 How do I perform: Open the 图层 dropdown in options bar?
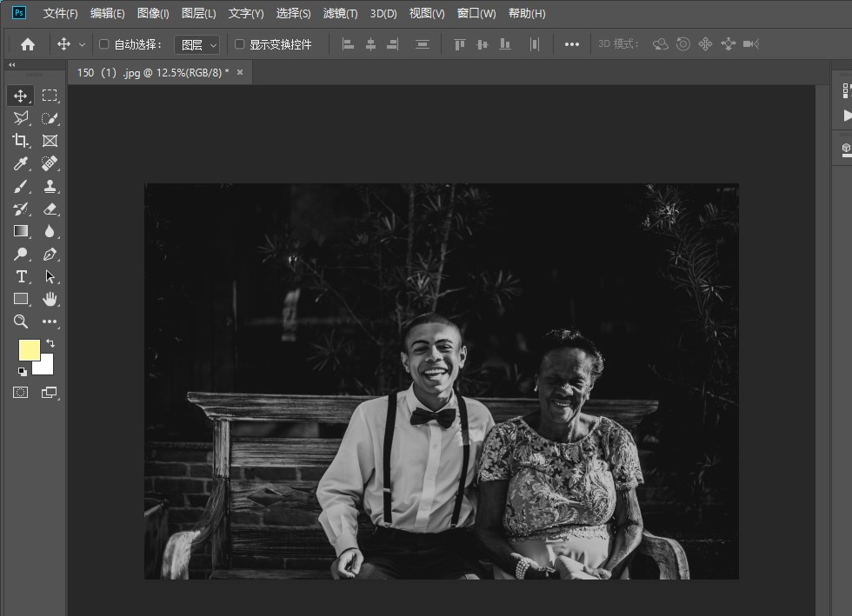point(197,44)
